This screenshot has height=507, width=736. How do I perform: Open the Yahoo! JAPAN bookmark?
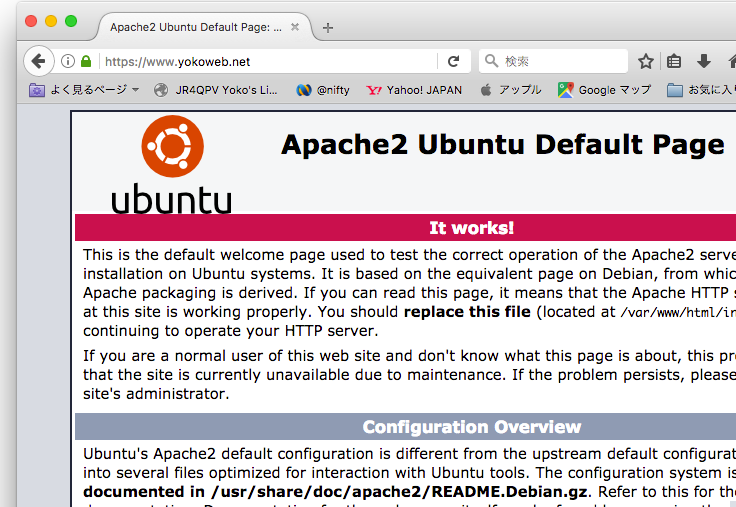tap(414, 90)
